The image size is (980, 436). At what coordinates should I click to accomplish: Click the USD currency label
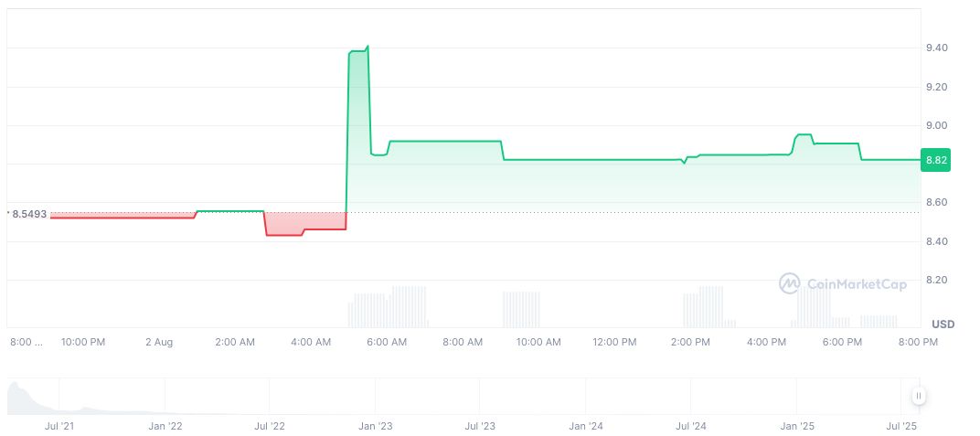pyautogui.click(x=943, y=324)
